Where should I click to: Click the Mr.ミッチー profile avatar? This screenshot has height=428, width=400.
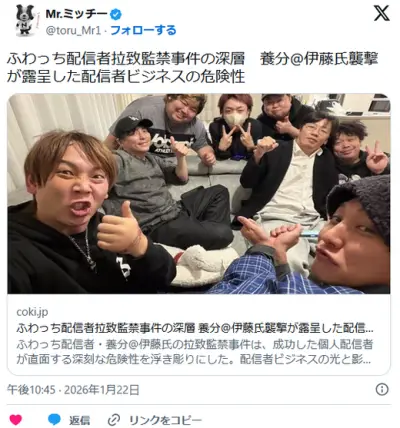(x=26, y=20)
